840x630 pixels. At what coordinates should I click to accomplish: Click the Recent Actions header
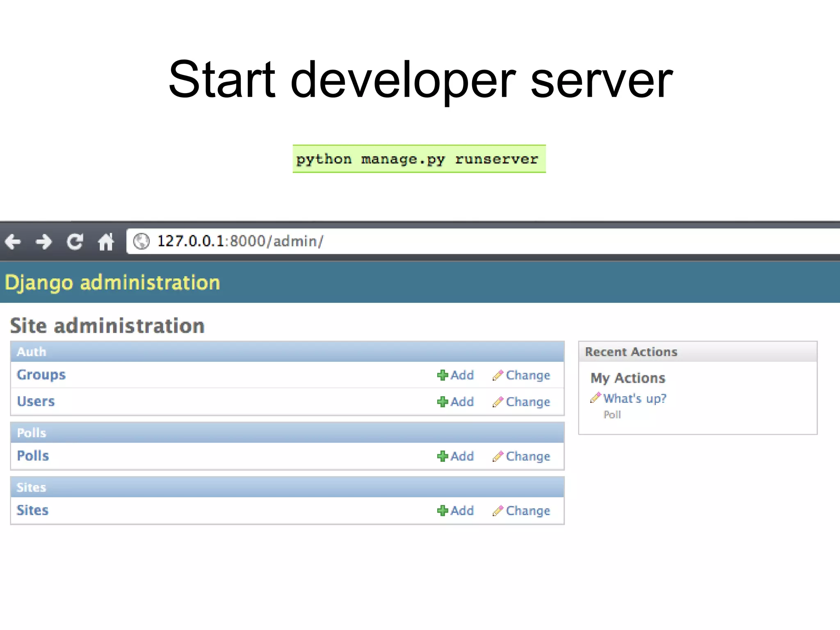pyautogui.click(x=698, y=352)
